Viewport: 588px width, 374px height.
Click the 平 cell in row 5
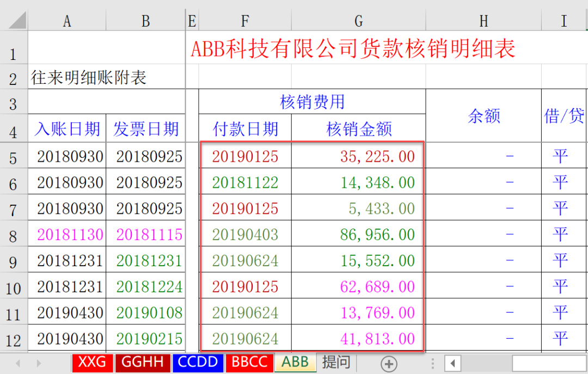tap(563, 155)
